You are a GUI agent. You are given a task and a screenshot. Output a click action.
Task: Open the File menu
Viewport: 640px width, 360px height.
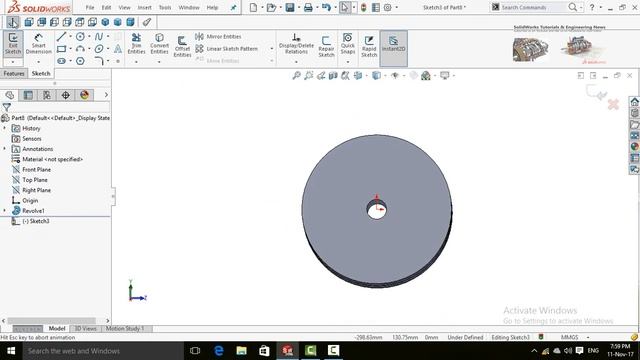tap(90, 7)
